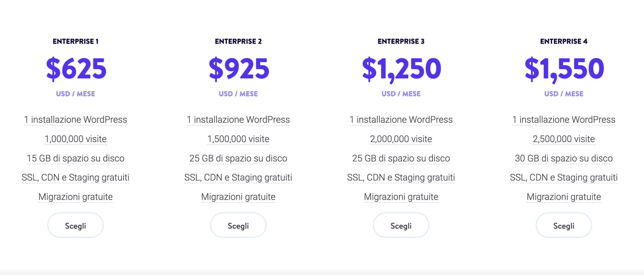Click Migrazioni gratuite under Enterprise 1
Viewport: 644px width, 275px height.
[x=75, y=197]
